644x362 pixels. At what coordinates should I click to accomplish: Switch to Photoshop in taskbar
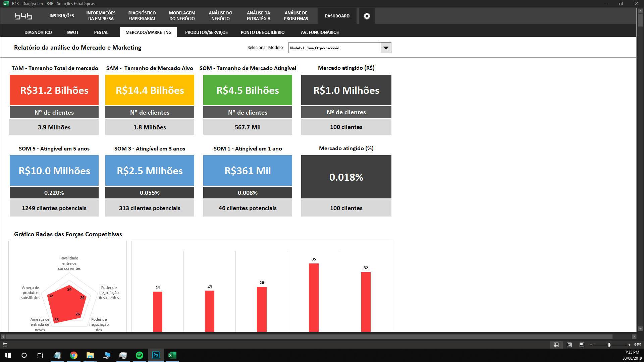(x=156, y=355)
